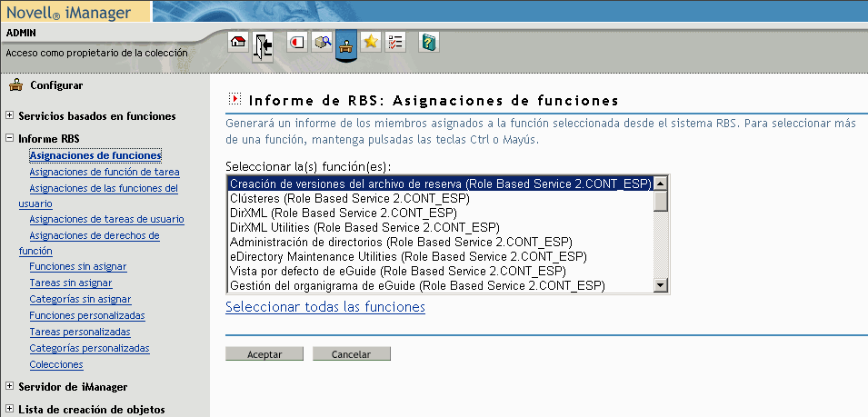The height and width of the screenshot is (417, 868).
Task: Open Categorías personalizadas report
Action: click(89, 348)
